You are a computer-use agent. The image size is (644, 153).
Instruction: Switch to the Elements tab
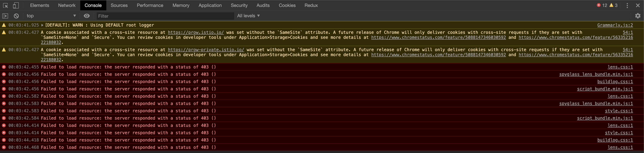pos(40,5)
